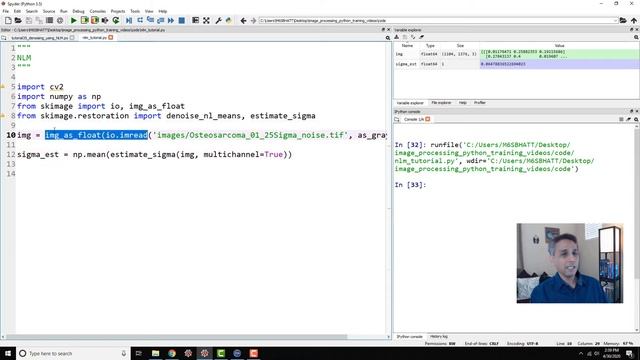
Task: Browse a working directory folder icon
Action: (623, 20)
